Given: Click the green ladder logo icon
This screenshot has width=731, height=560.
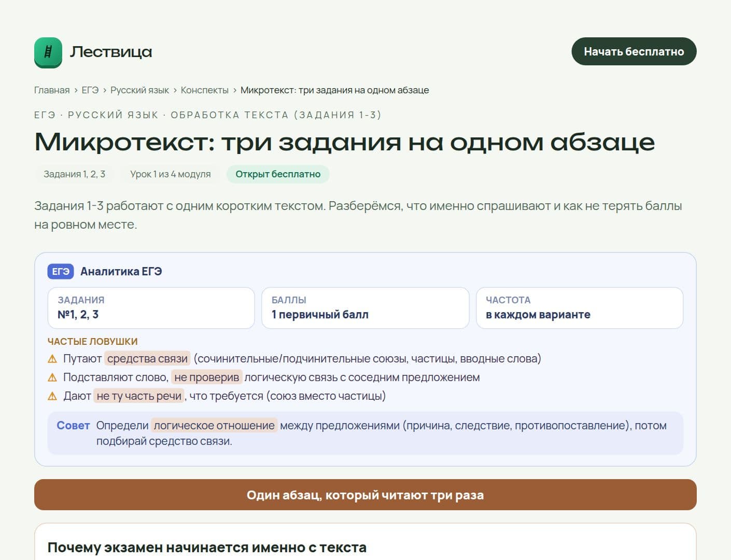Looking at the screenshot, I should pos(48,52).
